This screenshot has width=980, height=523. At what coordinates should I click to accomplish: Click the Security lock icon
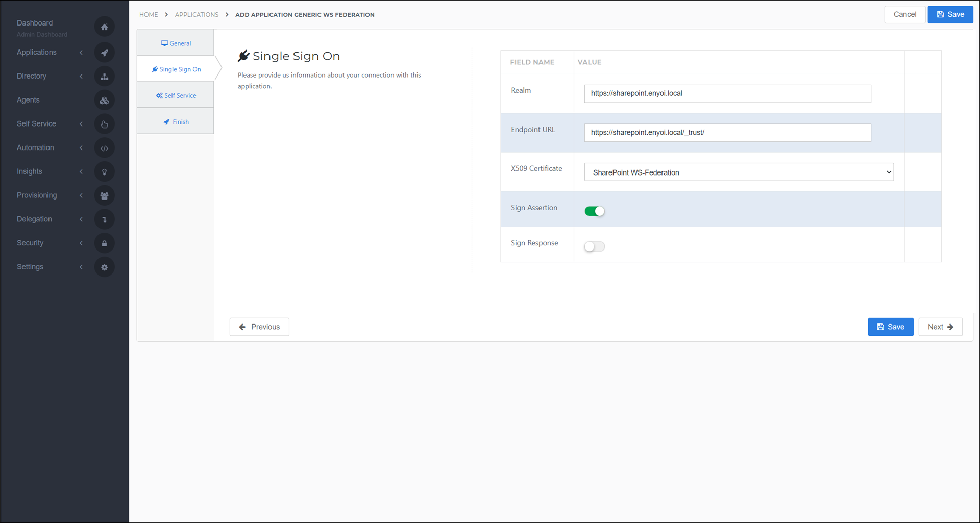pyautogui.click(x=104, y=243)
